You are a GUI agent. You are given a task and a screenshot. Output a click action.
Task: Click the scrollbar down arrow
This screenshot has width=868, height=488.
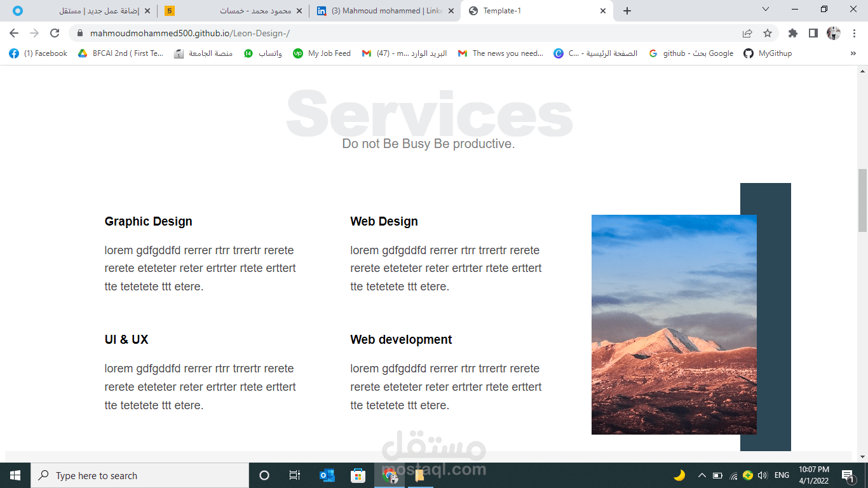(862, 457)
